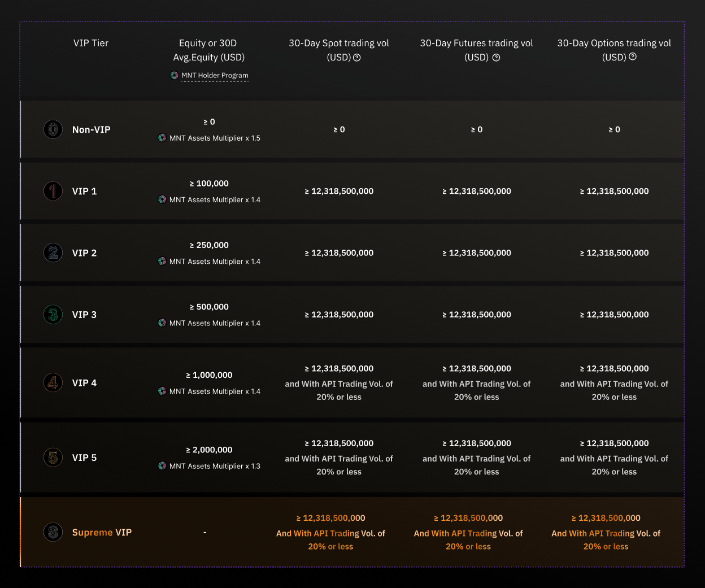Click the Supreme VIP label text

[x=102, y=532]
